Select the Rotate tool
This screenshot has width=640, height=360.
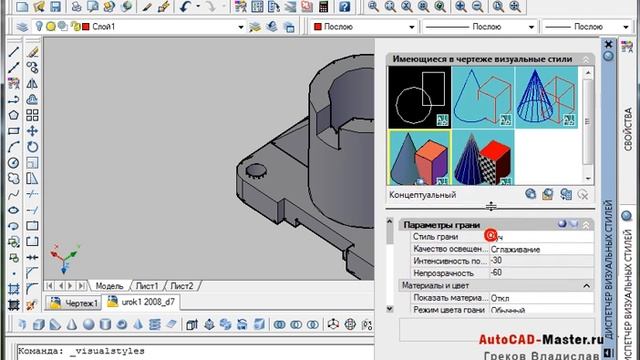(32, 147)
